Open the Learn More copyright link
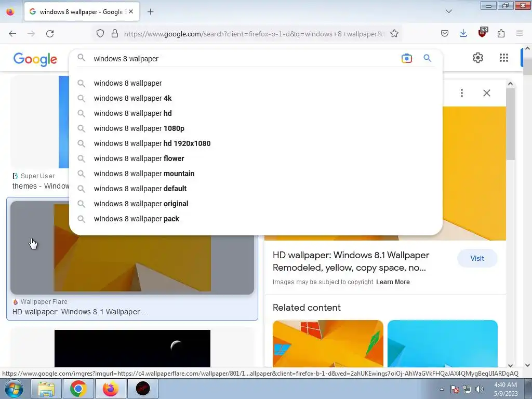Screen dimensions: 532x399 pos(393,282)
